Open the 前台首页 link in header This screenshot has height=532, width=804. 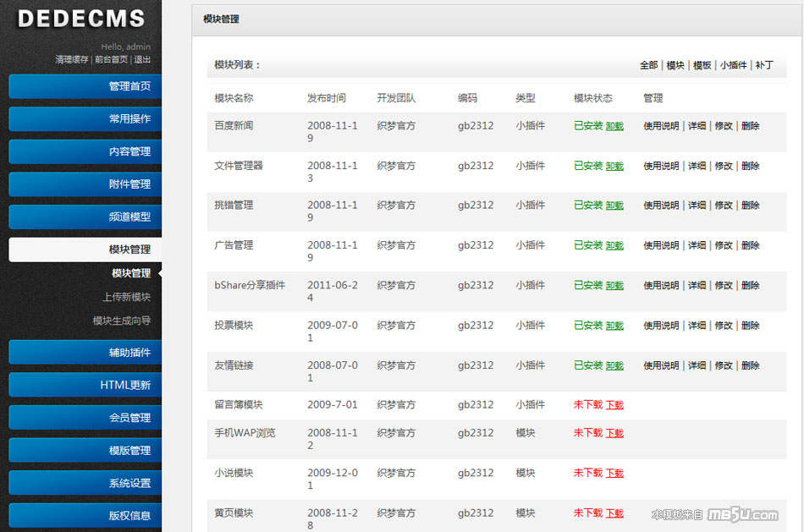coord(111,60)
